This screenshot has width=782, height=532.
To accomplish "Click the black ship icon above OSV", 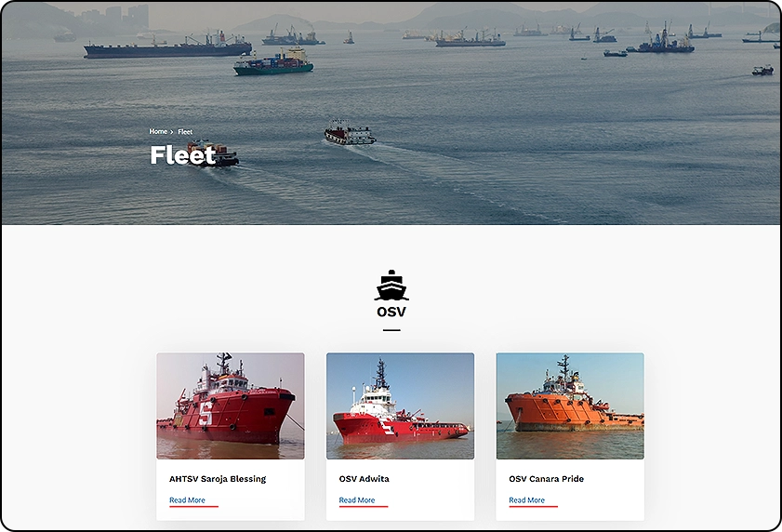I will pos(391,286).
